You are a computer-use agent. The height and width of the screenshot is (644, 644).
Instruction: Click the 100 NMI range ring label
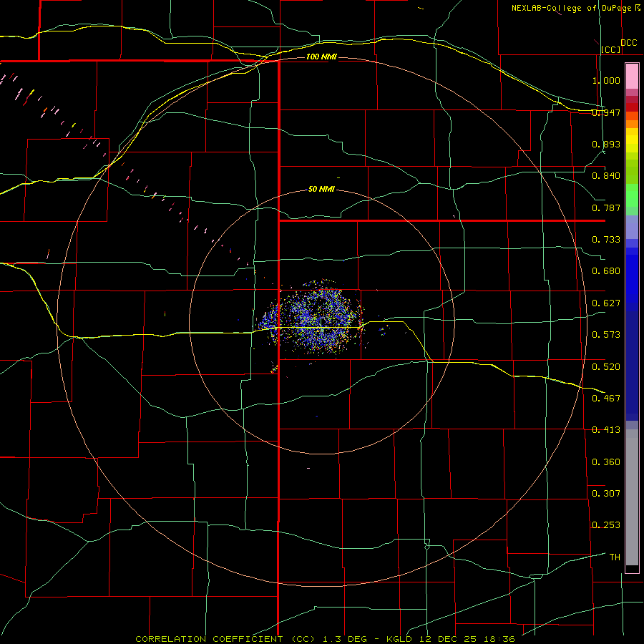(321, 57)
